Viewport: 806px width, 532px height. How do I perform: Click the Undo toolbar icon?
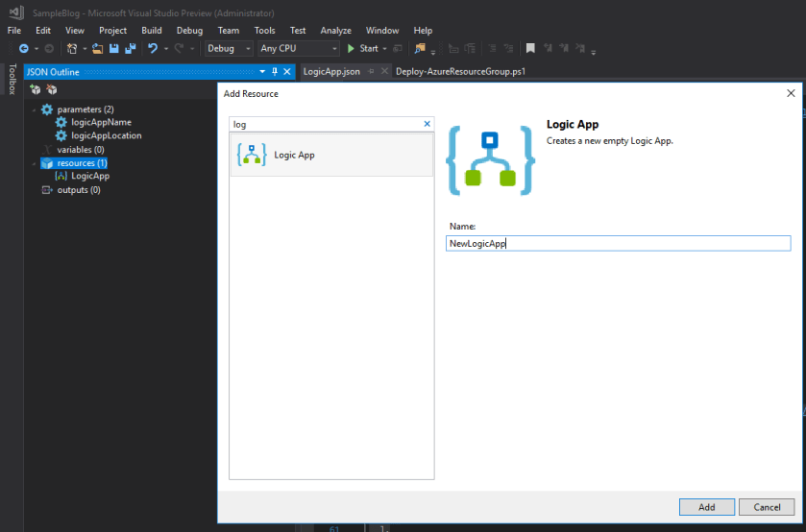click(152, 48)
